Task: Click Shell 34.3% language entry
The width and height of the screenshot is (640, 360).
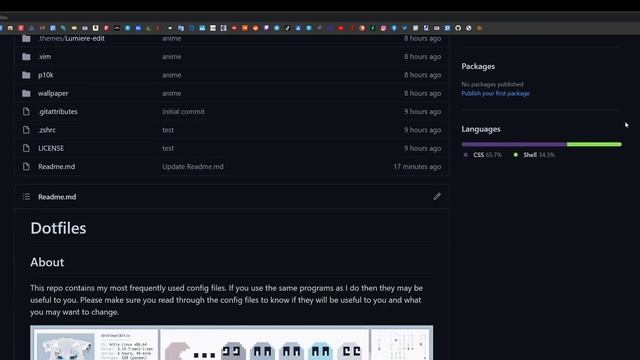Action: (x=534, y=155)
